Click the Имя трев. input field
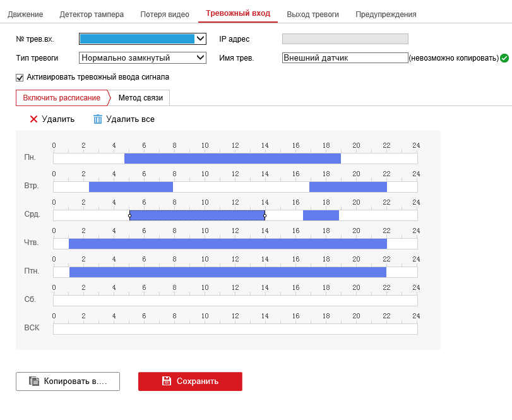The height and width of the screenshot is (420, 512). click(x=345, y=58)
